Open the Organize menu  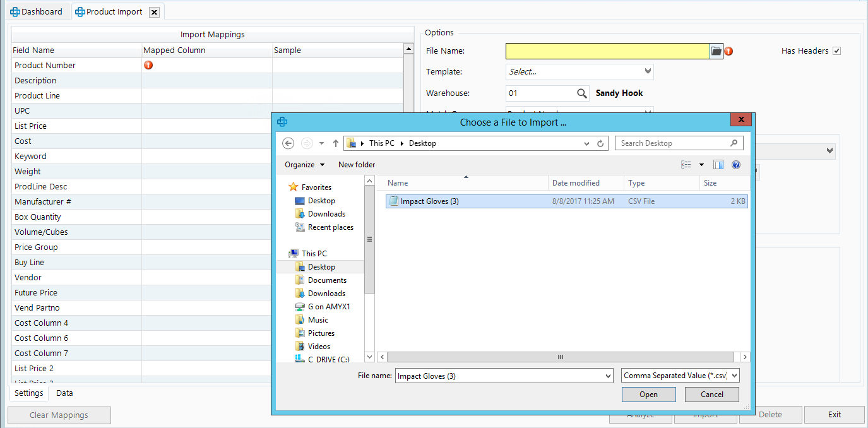tap(304, 165)
